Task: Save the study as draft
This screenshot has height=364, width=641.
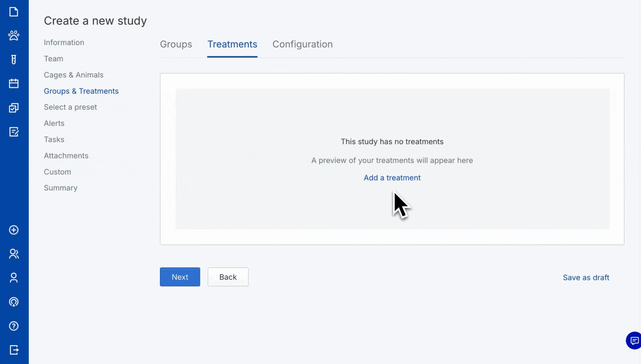Action: [x=586, y=277]
